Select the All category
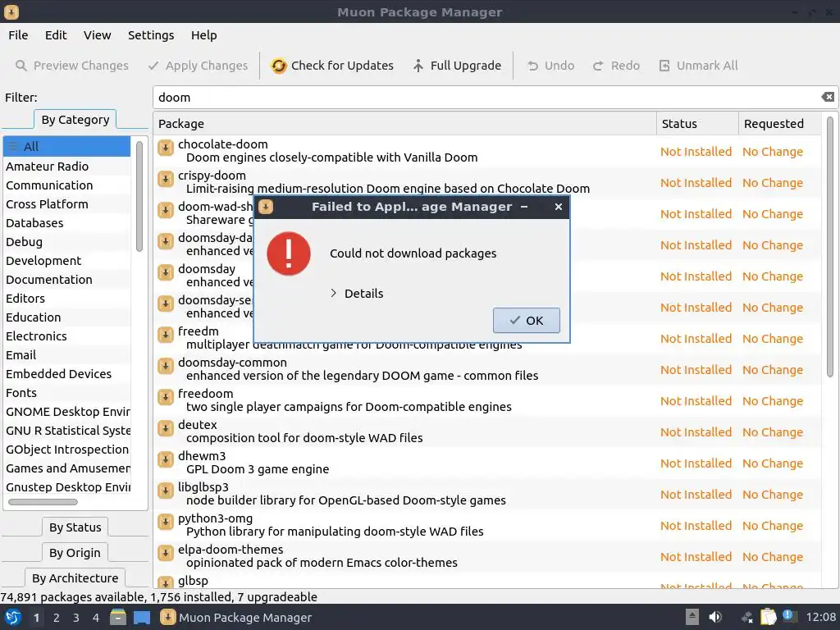Image resolution: width=840 pixels, height=630 pixels. pyautogui.click(x=67, y=146)
